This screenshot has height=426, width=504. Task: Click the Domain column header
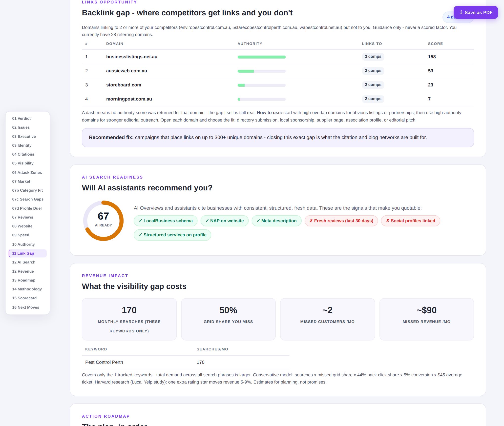click(115, 44)
